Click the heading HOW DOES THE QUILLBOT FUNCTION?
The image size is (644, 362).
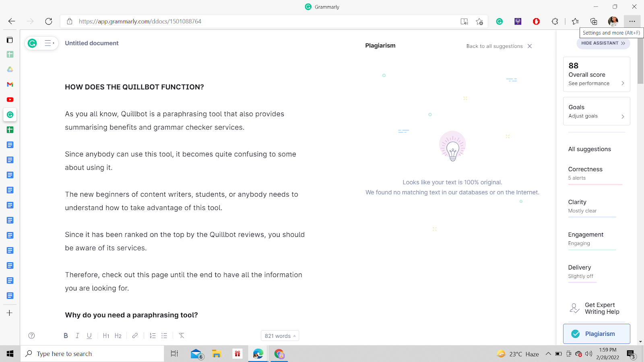[x=134, y=87]
